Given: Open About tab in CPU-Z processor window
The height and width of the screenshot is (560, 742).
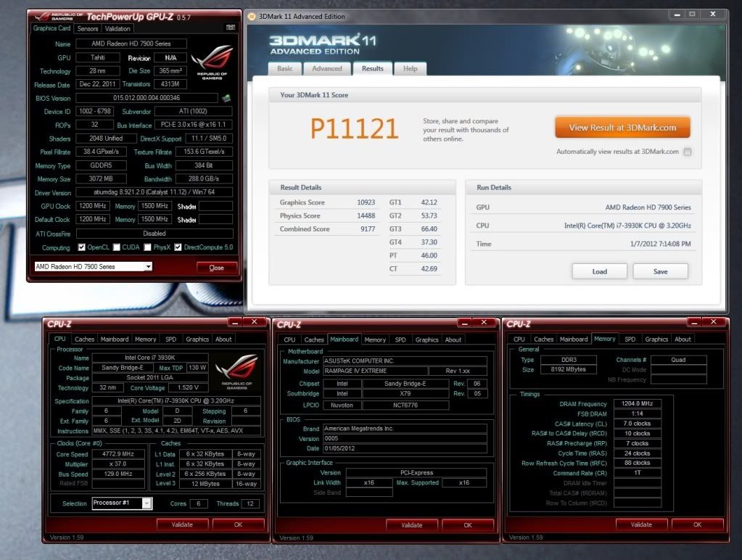Looking at the screenshot, I should tap(224, 339).
